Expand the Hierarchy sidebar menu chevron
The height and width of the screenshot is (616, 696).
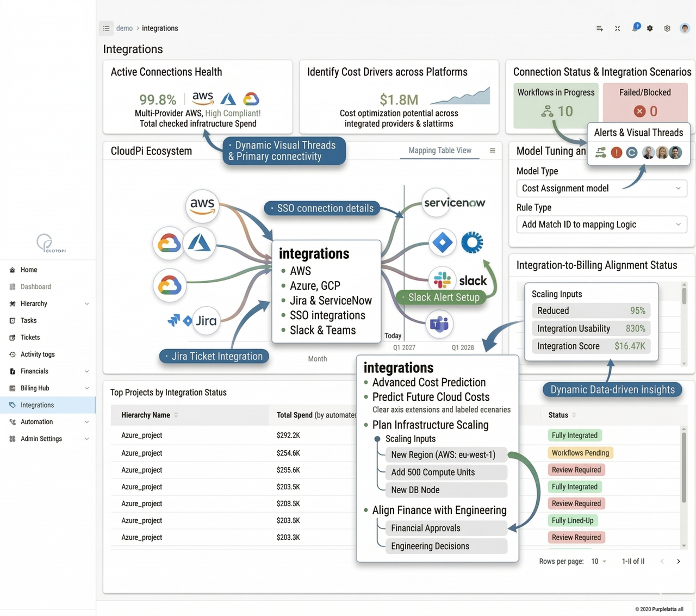coord(87,304)
